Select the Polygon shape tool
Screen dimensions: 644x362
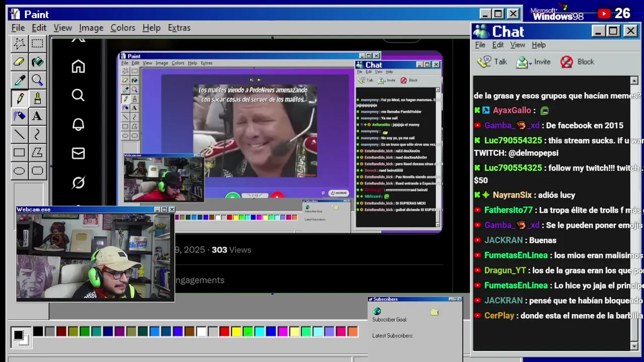(37, 152)
